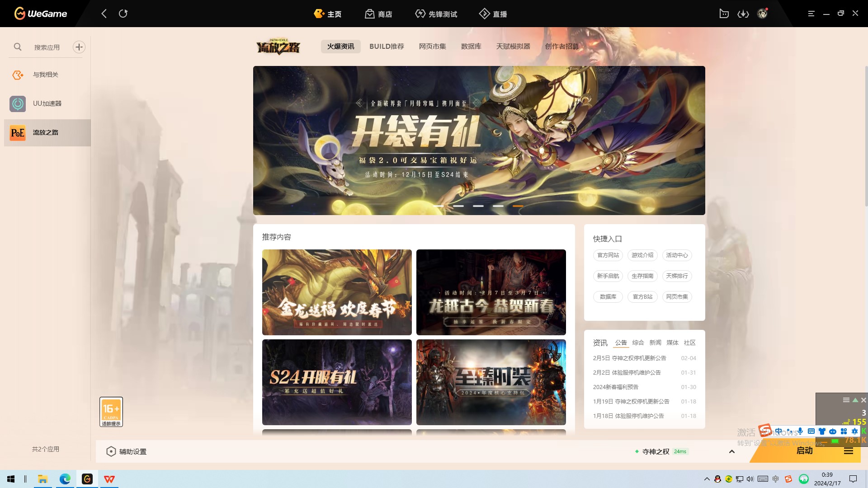This screenshot has height=488, width=868.
Task: Click the 搜索应用 search field
Action: (x=47, y=47)
